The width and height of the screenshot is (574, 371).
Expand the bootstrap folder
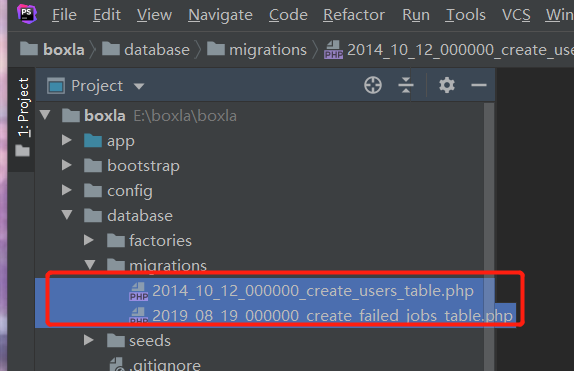pyautogui.click(x=67, y=165)
